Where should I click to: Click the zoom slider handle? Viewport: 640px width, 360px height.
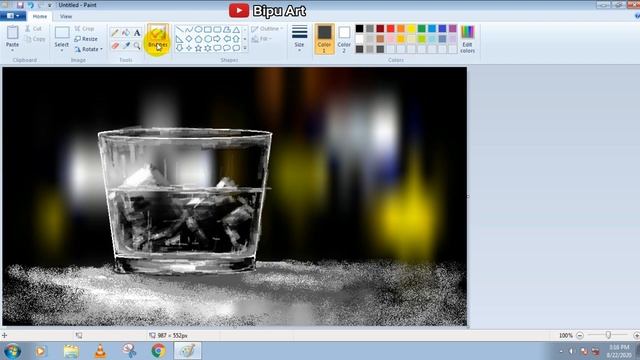(x=608, y=335)
